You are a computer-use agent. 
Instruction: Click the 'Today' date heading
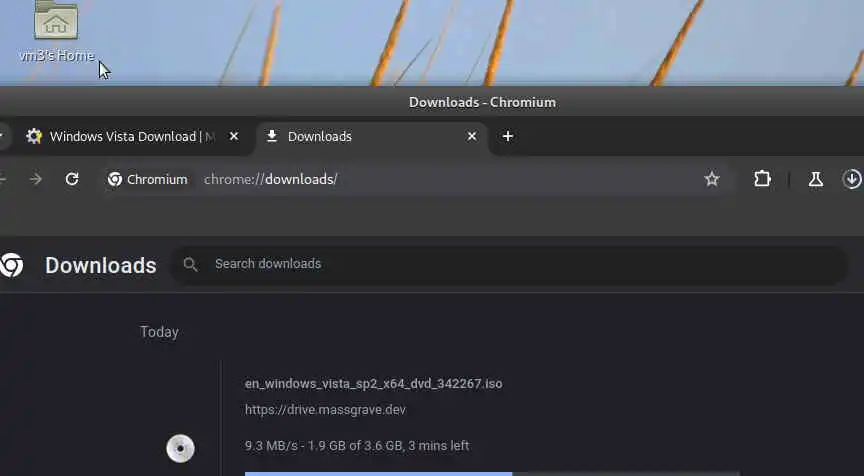coord(159,332)
